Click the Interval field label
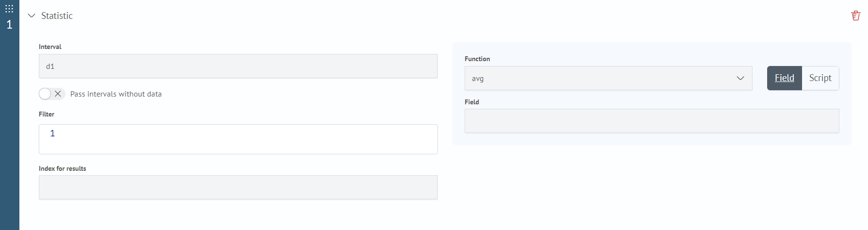Viewport: 868px width, 230px height. pos(50,47)
